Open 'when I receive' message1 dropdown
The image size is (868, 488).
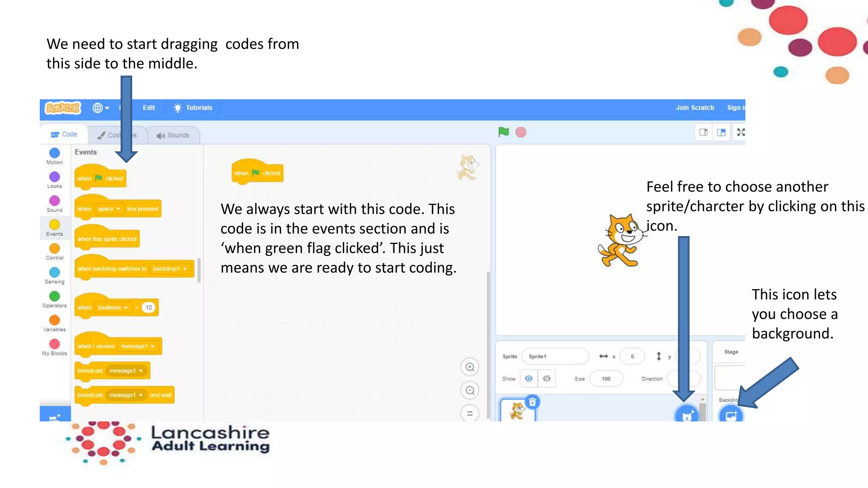(138, 347)
